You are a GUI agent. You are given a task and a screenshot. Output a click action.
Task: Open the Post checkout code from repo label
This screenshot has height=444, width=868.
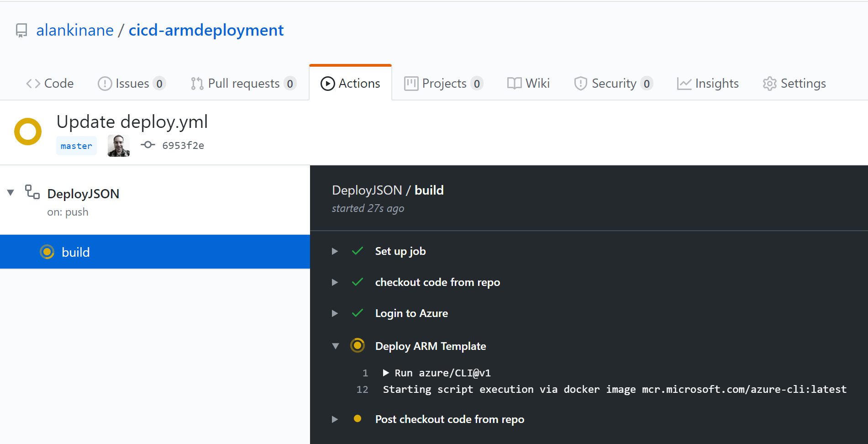pyautogui.click(x=450, y=419)
